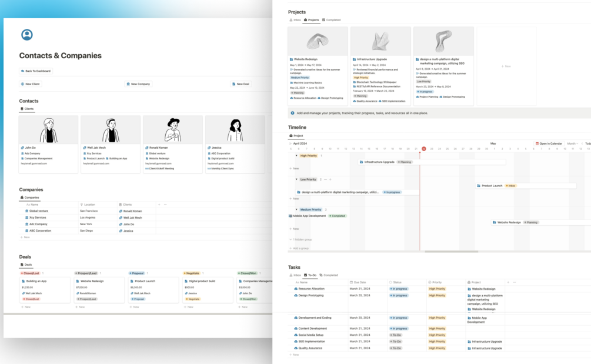Screen dimensions: 591x364
Task: Select the Inbox tab in Tasks
Action: pyautogui.click(x=295, y=275)
